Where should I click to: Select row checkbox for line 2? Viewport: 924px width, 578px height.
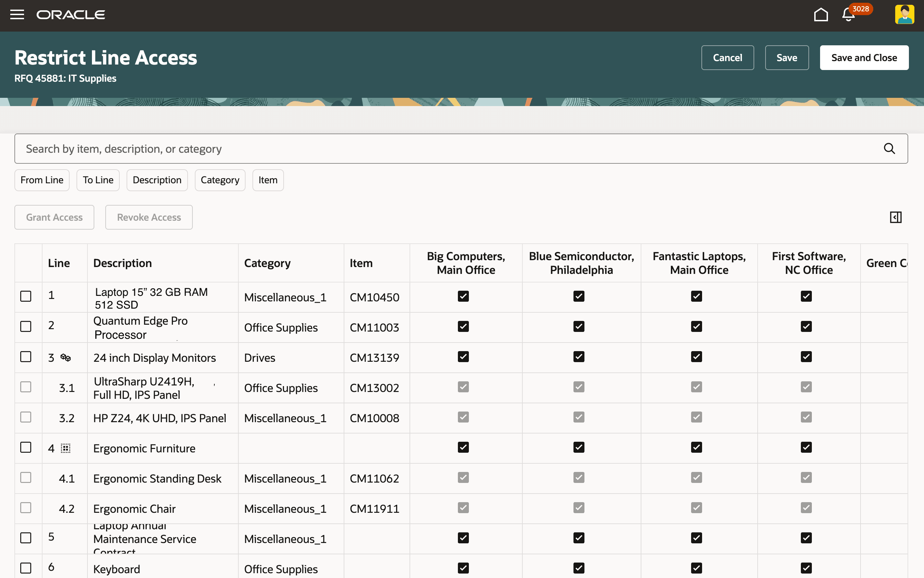(x=26, y=326)
